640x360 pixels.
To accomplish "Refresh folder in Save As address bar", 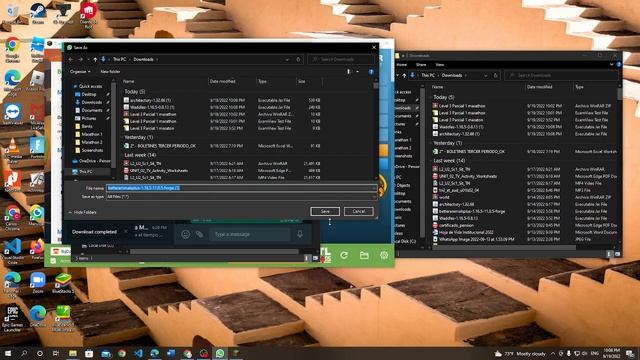I will click(x=298, y=59).
